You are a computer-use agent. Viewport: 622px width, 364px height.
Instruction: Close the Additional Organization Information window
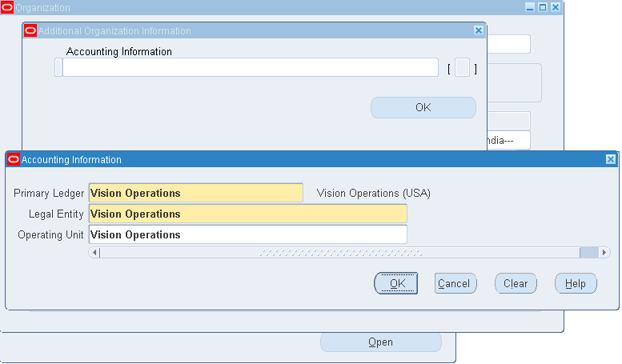479,30
